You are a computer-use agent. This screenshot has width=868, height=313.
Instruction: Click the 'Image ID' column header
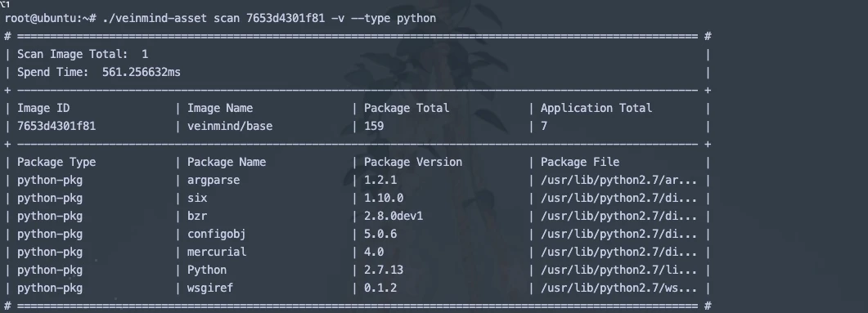(43, 109)
